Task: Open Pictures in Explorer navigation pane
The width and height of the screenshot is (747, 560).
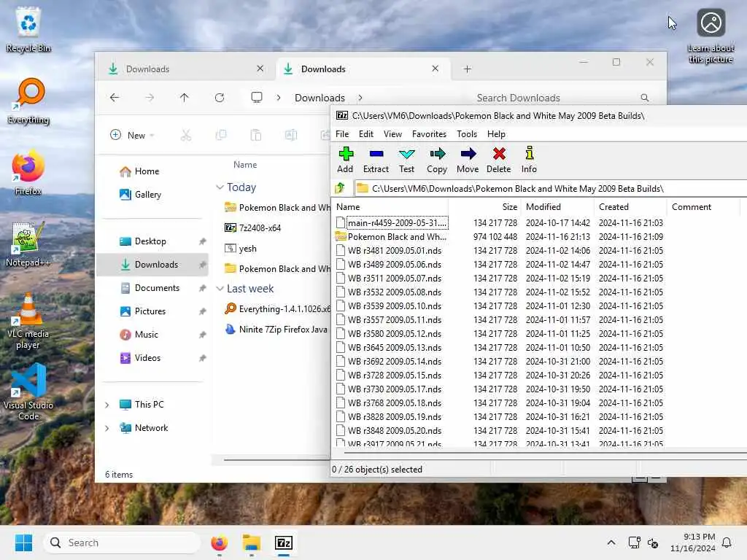Action: (152, 311)
